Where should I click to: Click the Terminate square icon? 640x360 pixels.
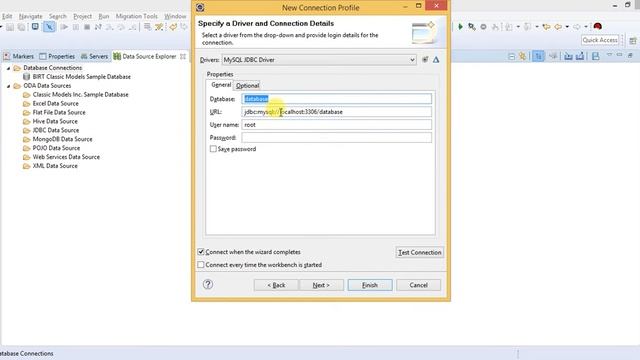87,27
